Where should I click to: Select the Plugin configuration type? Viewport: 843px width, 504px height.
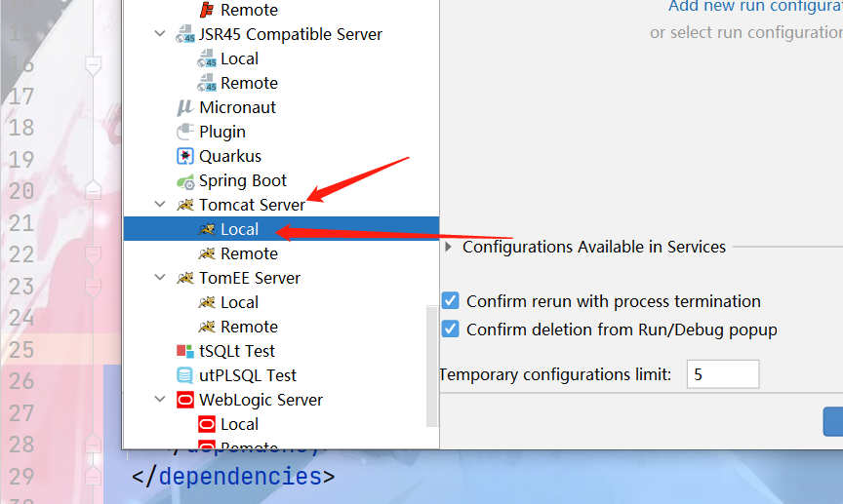coord(222,132)
